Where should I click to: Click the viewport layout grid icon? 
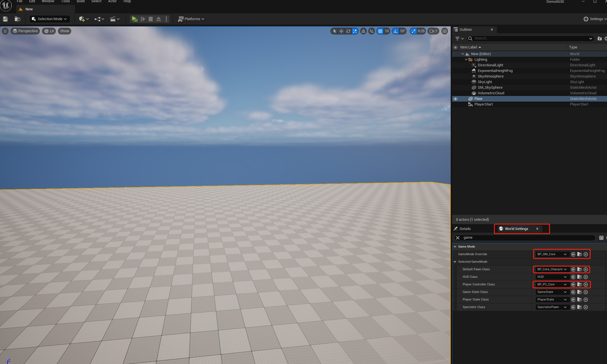point(445,31)
